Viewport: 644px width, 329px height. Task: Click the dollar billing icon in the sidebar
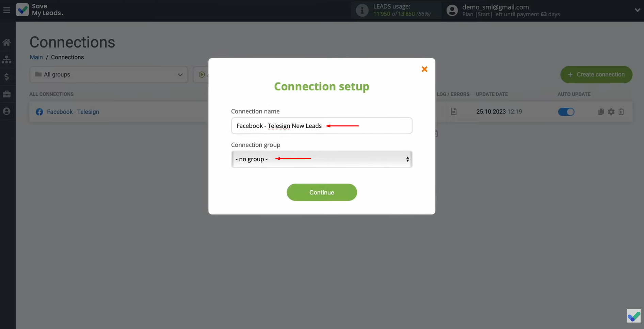pos(6,77)
